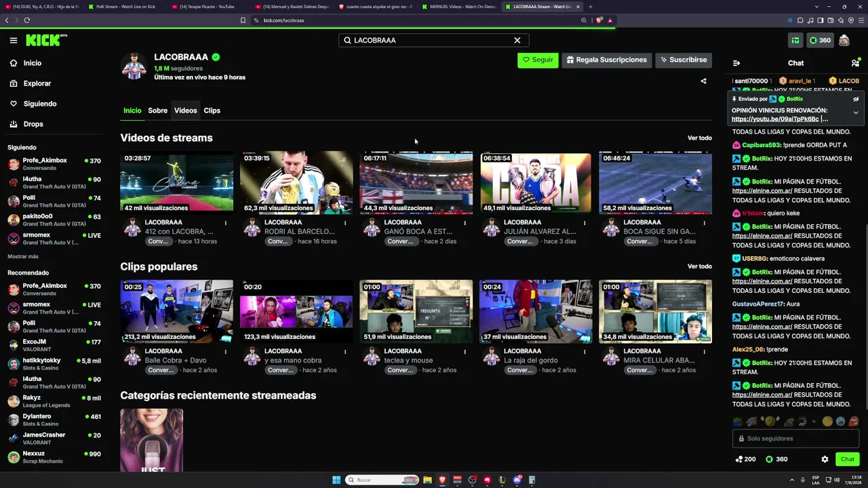This screenshot has height=488, width=868.
Task: Open the Windows Start menu
Action: pyautogui.click(x=336, y=480)
